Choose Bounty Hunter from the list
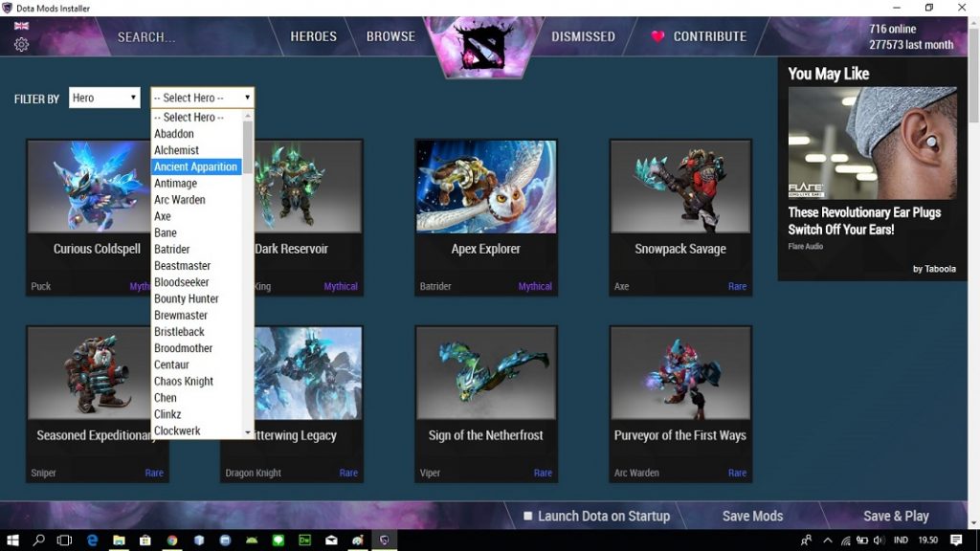The height and width of the screenshot is (551, 980). click(x=196, y=298)
